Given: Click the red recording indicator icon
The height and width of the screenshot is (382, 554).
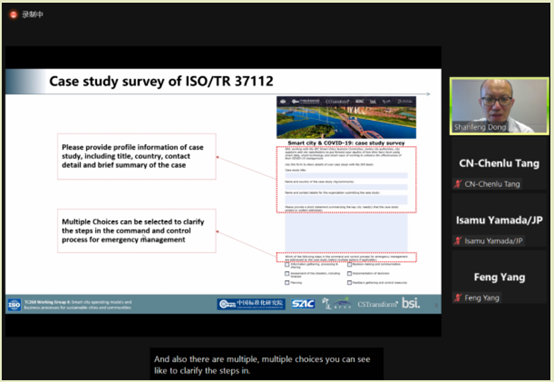Looking at the screenshot, I should coord(13,15).
